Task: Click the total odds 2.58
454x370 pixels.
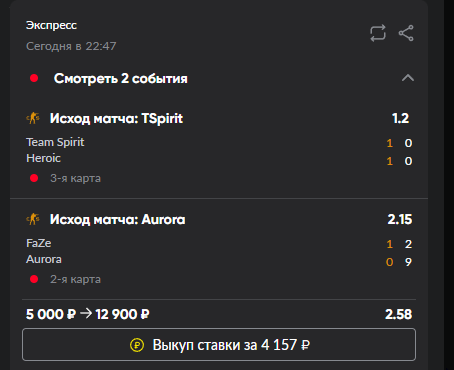Action: coord(398,314)
